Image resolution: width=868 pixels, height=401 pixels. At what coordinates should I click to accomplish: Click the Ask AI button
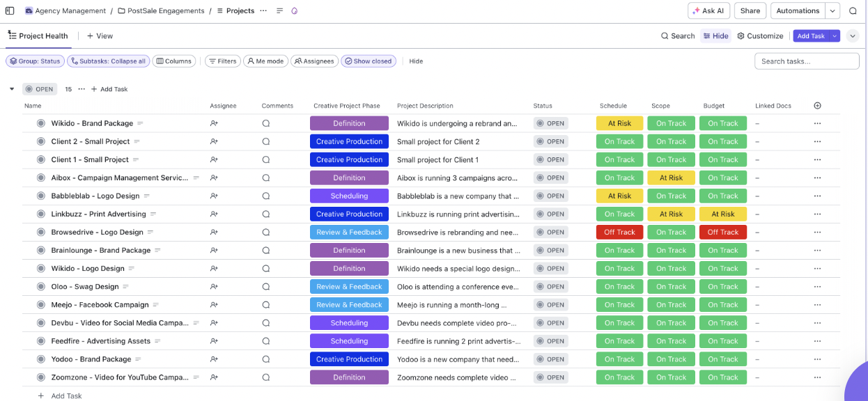click(x=708, y=10)
